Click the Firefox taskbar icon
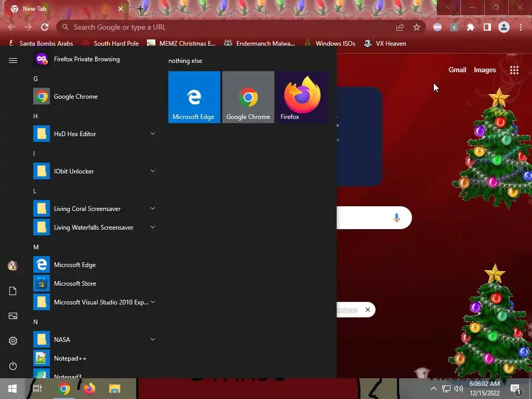 89,389
